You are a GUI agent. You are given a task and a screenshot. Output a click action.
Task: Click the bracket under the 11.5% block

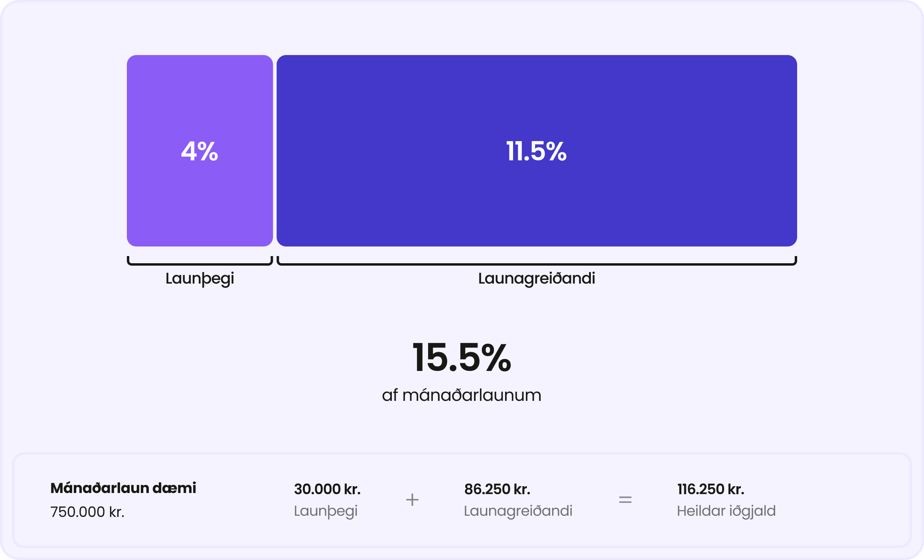tap(536, 263)
